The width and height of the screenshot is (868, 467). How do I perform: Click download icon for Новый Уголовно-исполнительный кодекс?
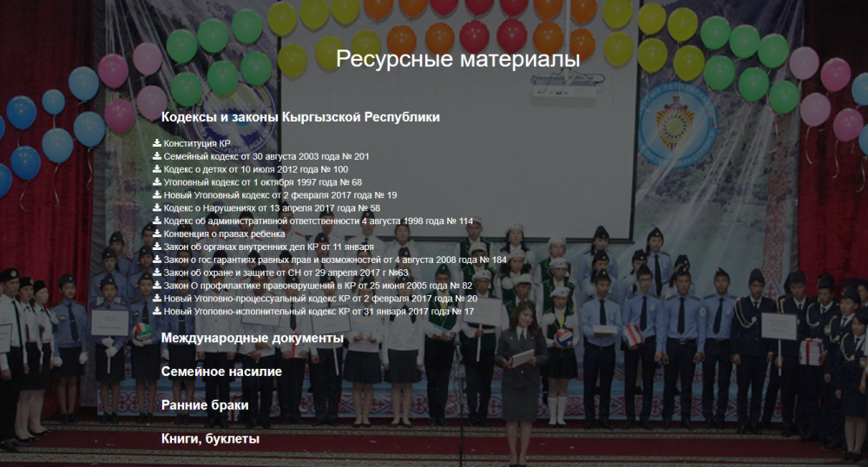click(157, 311)
